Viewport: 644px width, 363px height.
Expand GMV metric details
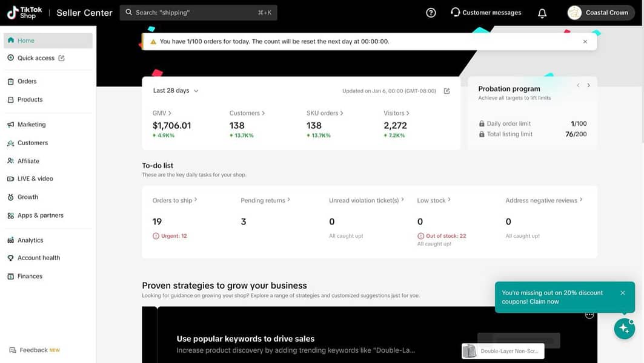(x=162, y=113)
